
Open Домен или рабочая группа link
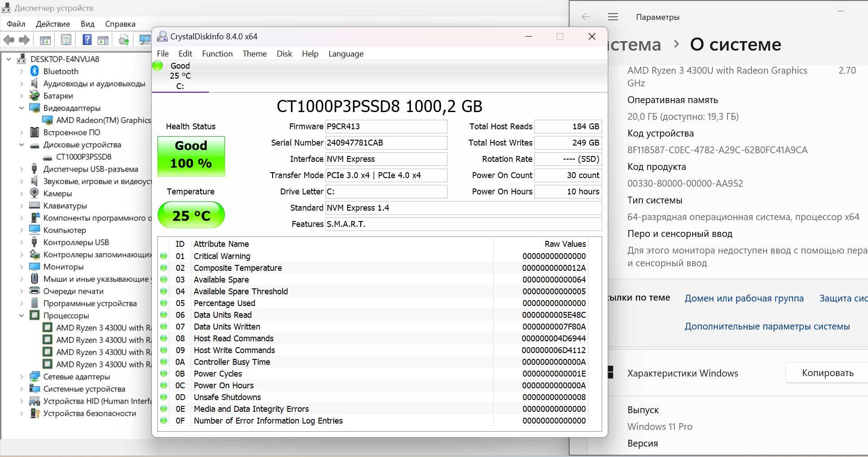[744, 298]
